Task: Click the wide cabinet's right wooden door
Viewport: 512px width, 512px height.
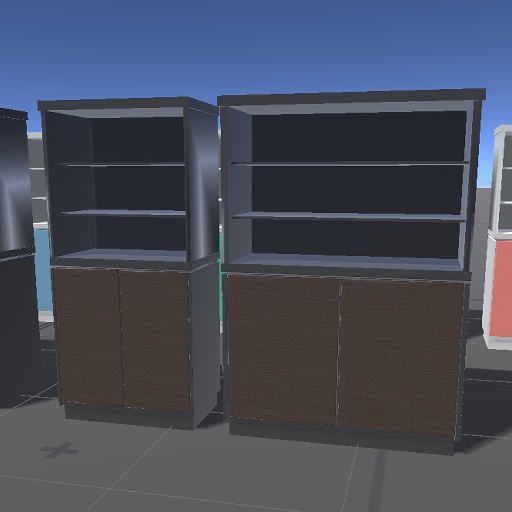Action: [x=400, y=358]
